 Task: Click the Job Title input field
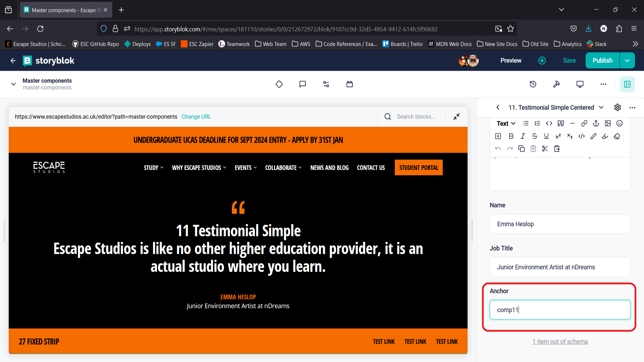[x=560, y=267]
